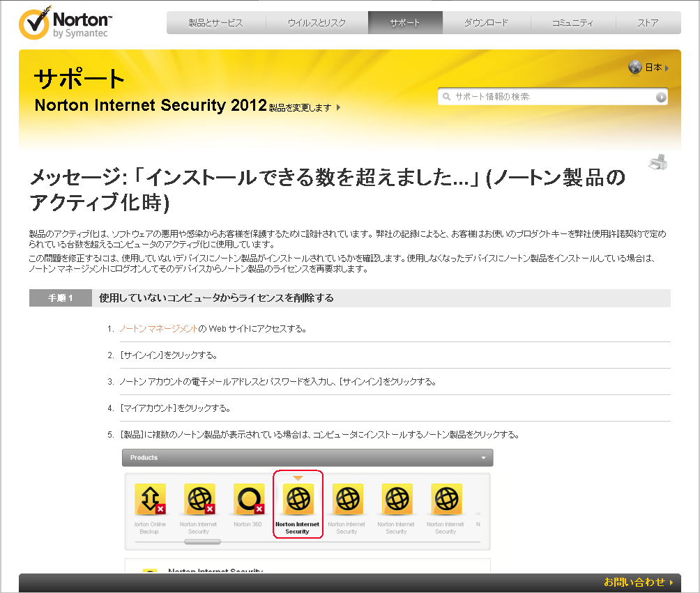Click the 製品を変更します link
This screenshot has width=700, height=593.
pyautogui.click(x=300, y=107)
